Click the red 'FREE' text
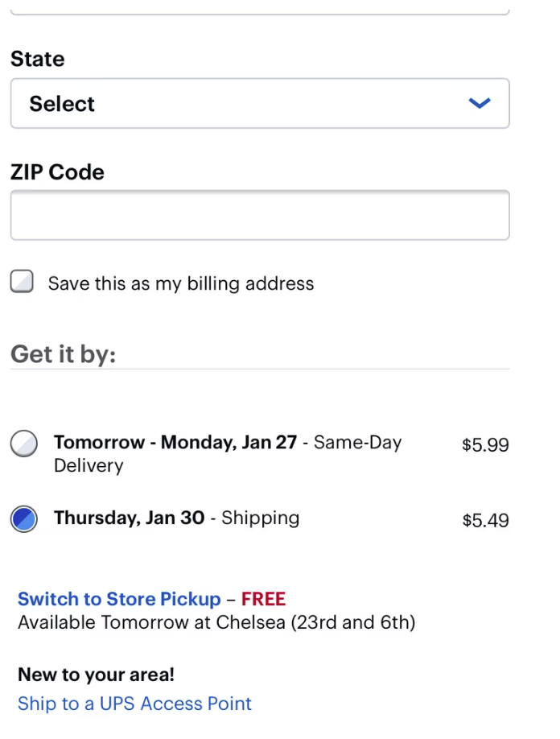 tap(263, 599)
